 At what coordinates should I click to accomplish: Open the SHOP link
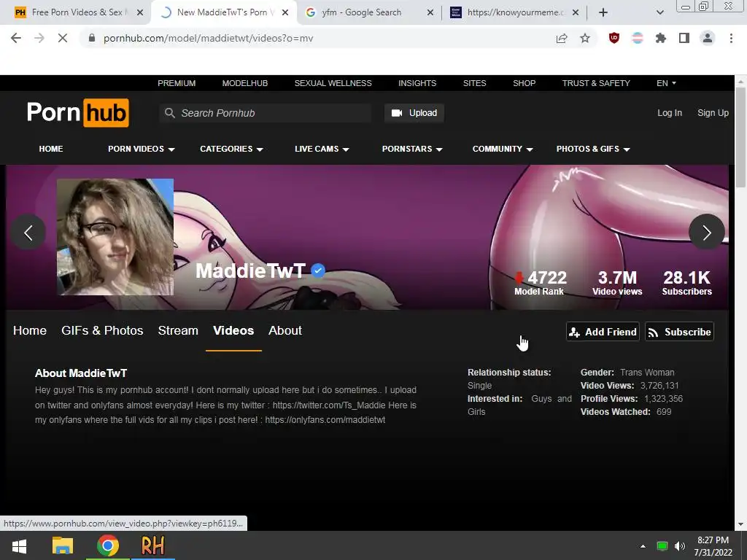click(x=524, y=83)
